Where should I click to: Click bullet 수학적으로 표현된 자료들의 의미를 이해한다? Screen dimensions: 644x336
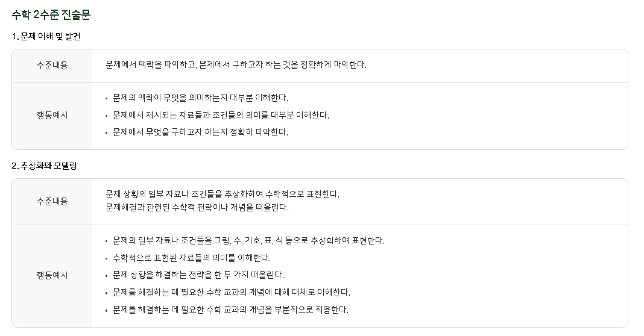[x=192, y=258]
